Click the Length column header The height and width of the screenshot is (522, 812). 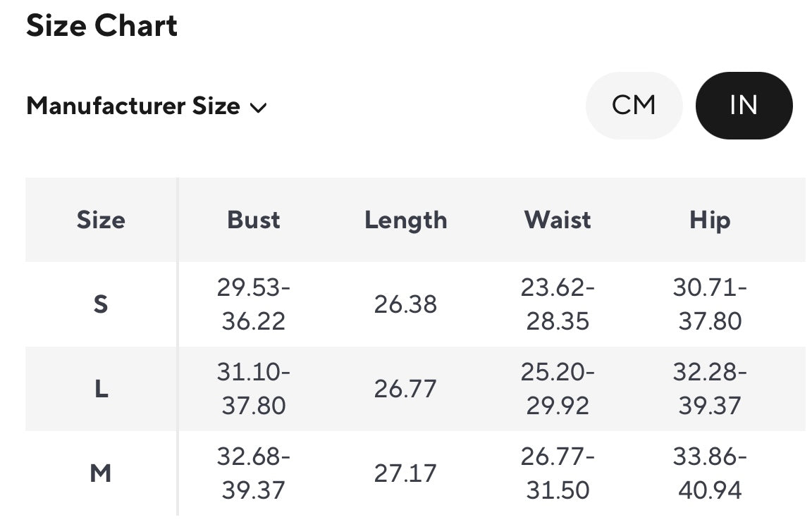405,220
